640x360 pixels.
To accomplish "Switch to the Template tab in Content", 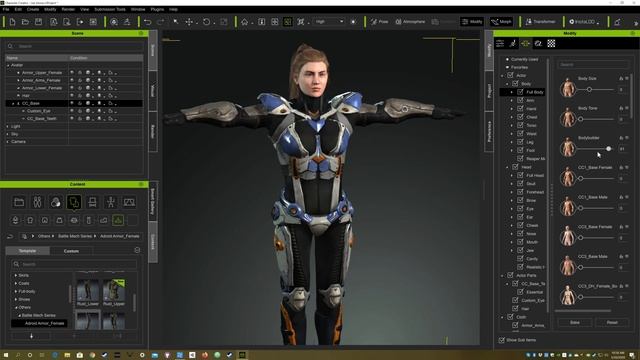I will click(27, 251).
